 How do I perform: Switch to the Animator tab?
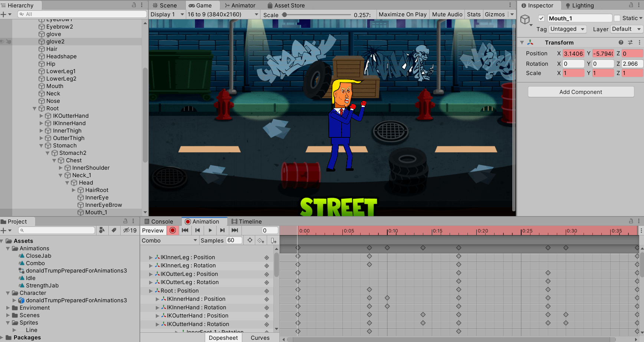(240, 5)
